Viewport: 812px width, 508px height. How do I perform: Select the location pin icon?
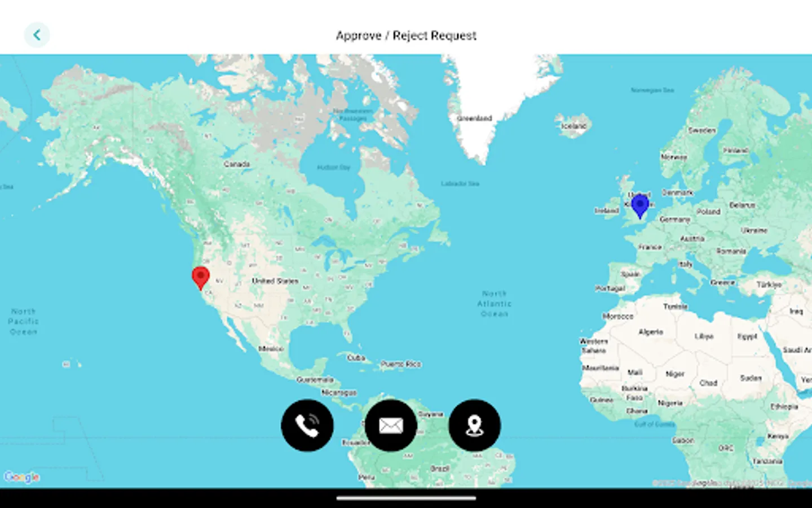(x=474, y=425)
